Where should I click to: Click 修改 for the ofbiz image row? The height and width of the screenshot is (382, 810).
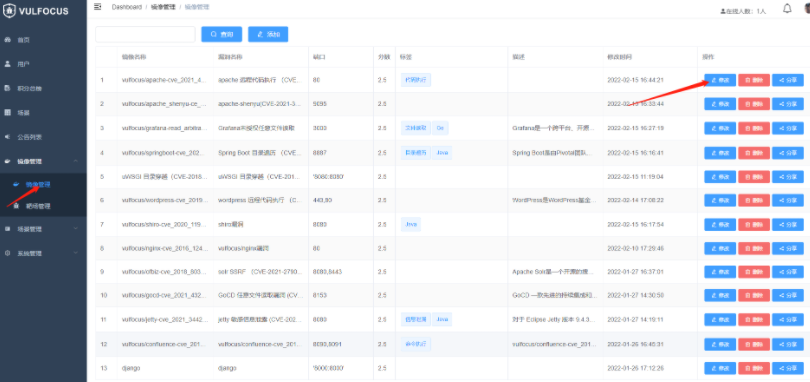(x=720, y=272)
